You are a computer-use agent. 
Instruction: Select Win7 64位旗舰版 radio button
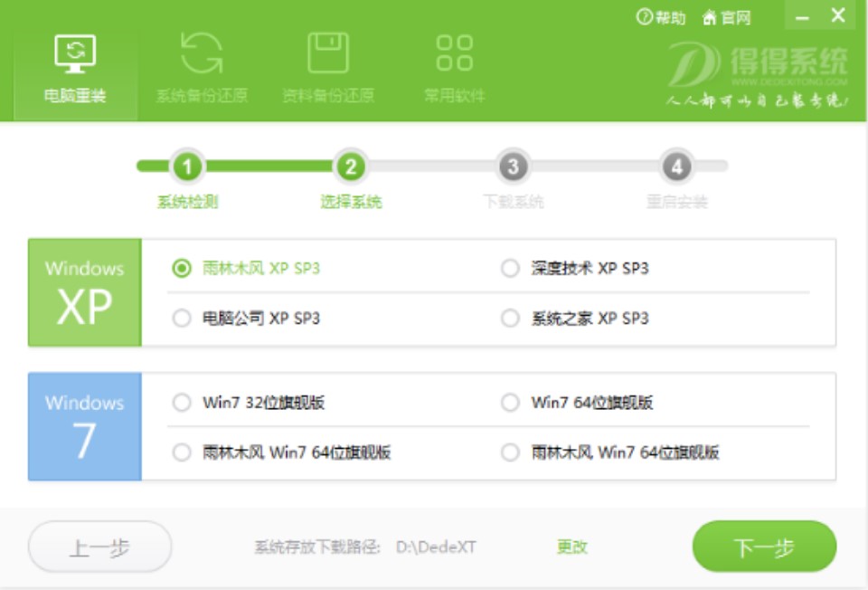pyautogui.click(x=510, y=402)
